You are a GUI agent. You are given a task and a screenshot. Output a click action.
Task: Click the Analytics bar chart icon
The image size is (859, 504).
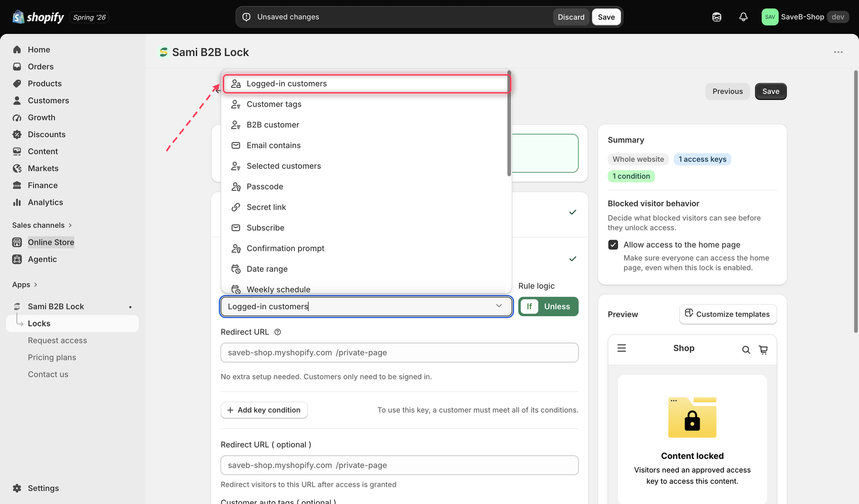tap(17, 203)
